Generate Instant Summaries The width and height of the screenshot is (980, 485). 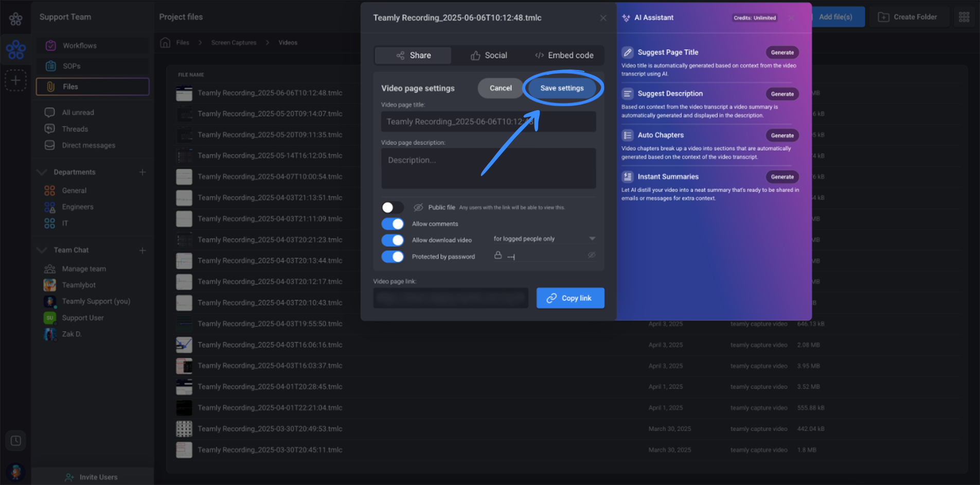click(782, 177)
